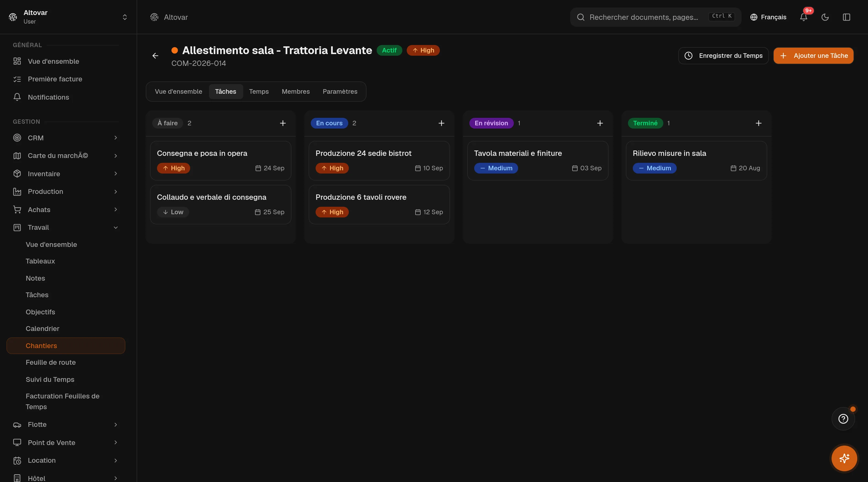Expand the Location chevron
The image size is (868, 482).
click(x=115, y=460)
